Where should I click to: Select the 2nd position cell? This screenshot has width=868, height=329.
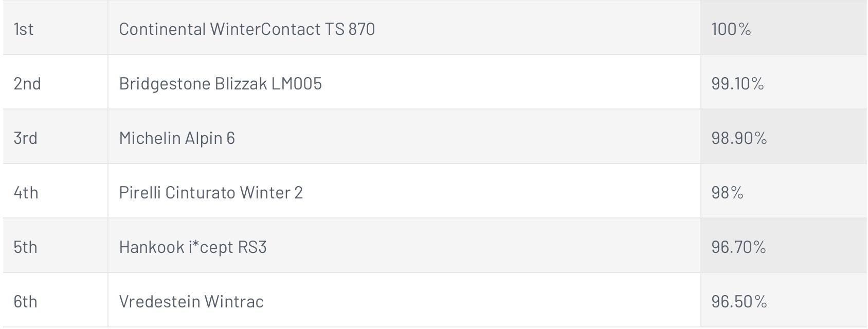pos(56,82)
